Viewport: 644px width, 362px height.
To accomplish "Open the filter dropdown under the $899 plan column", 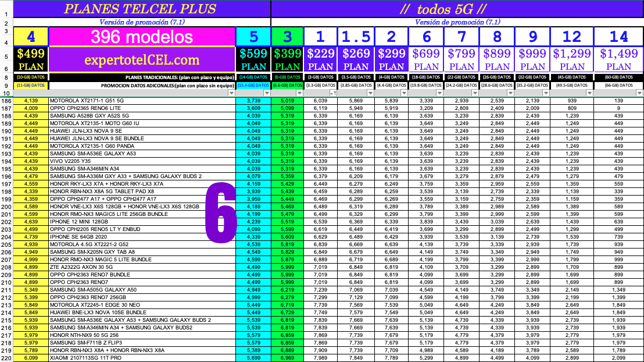I will click(510, 93).
